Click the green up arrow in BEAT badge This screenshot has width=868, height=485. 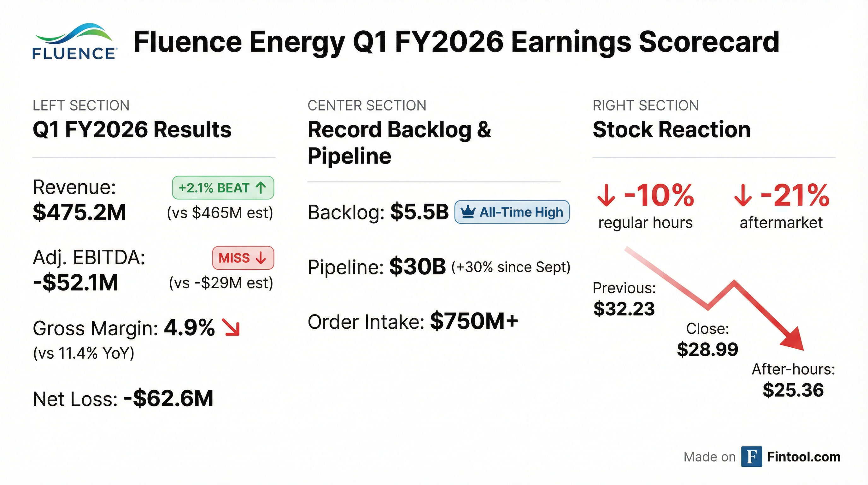point(261,188)
